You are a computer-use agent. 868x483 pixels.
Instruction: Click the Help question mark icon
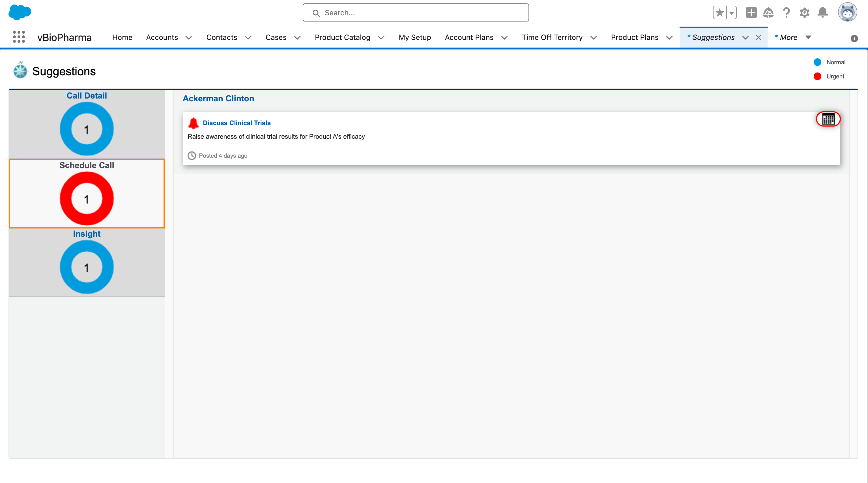coord(786,13)
